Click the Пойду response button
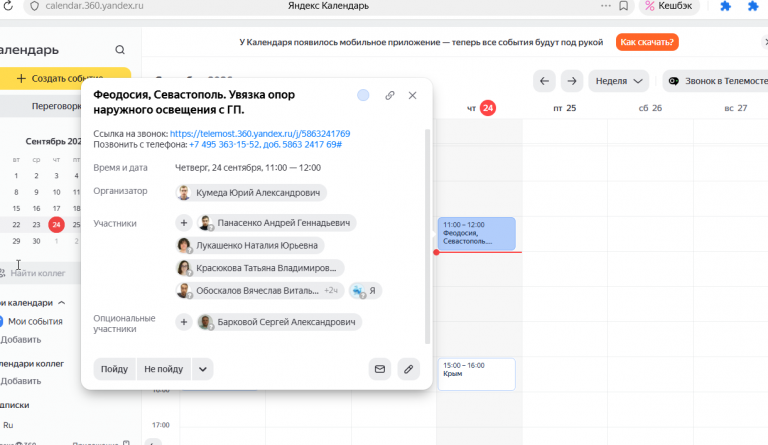Image resolution: width=768 pixels, height=445 pixels. click(x=114, y=369)
